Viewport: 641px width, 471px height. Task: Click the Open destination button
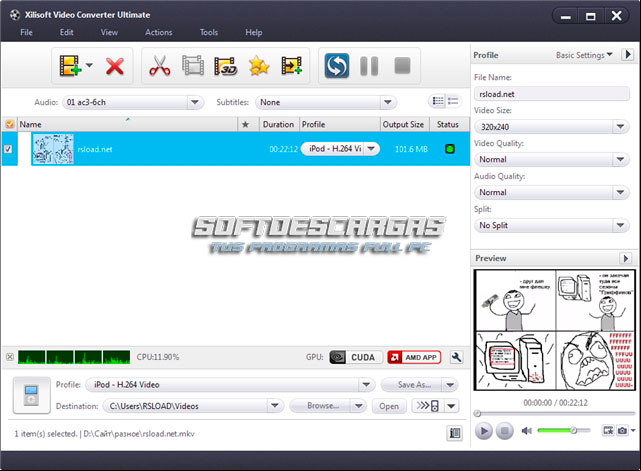coord(389,406)
